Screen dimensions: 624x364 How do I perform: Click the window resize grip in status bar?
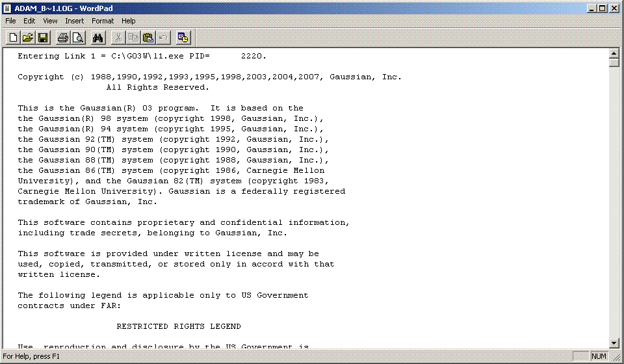coord(616,357)
